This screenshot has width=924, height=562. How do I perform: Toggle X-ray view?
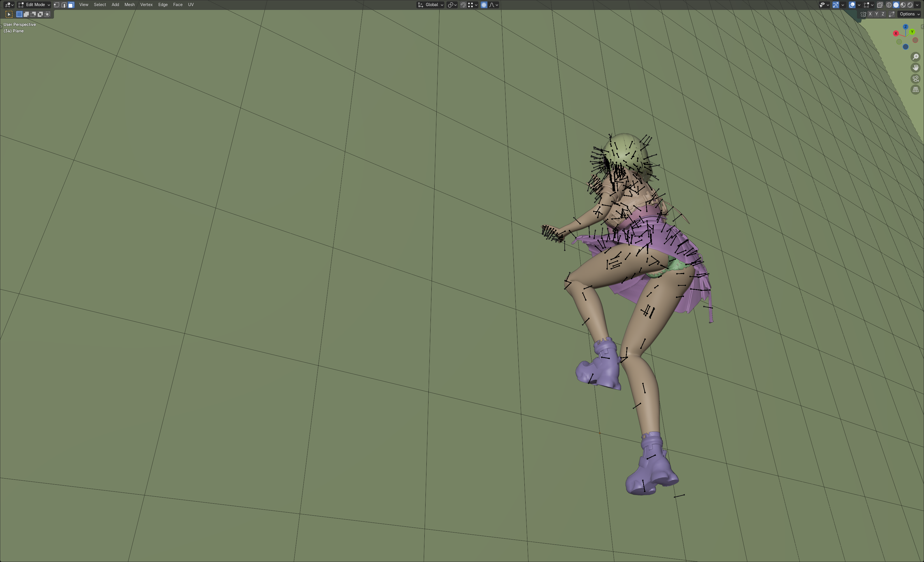coord(880,5)
